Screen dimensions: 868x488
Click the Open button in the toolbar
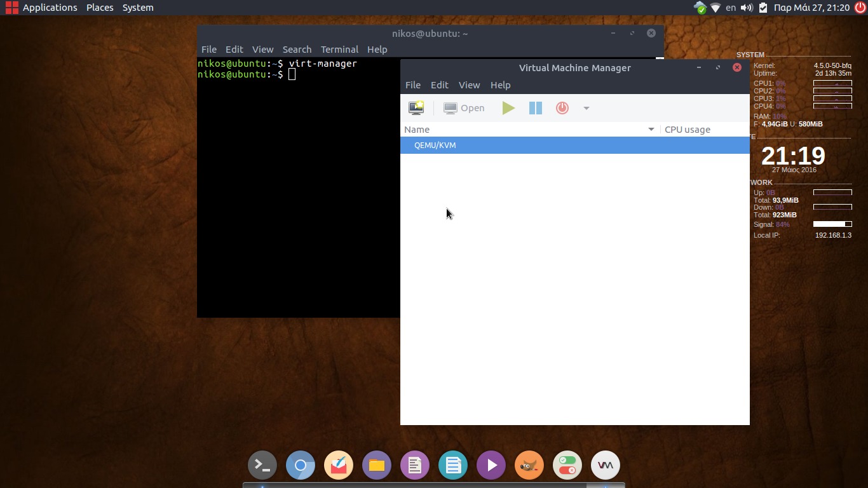[x=465, y=108]
